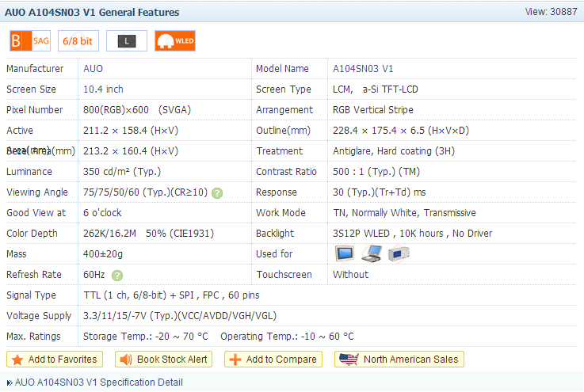The height and width of the screenshot is (392, 584).
Task: Click the Storage Temp. -20 ~ 70 °C text
Action: click(x=146, y=337)
